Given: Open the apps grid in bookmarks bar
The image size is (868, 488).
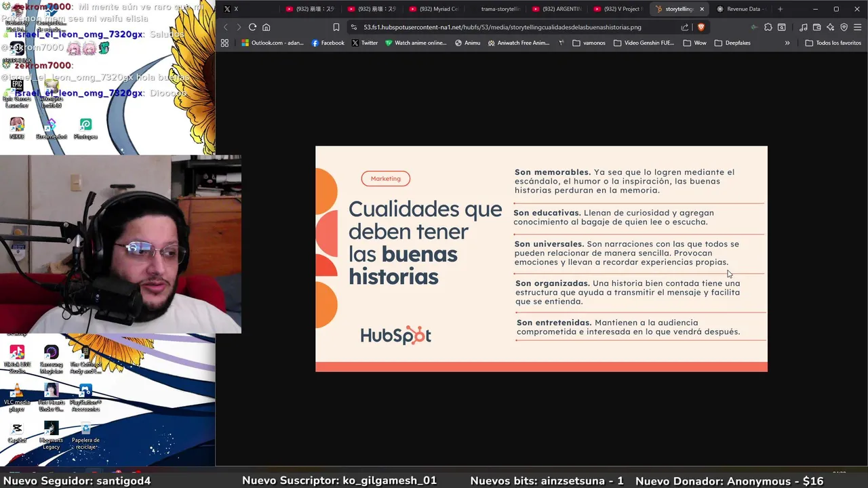Looking at the screenshot, I should point(224,43).
